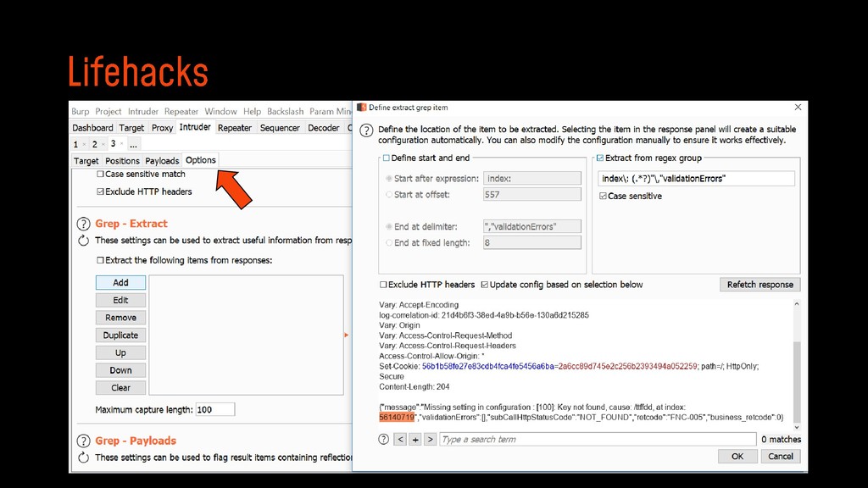The image size is (868, 488).
Task: Click the search term field
Action: (598, 440)
